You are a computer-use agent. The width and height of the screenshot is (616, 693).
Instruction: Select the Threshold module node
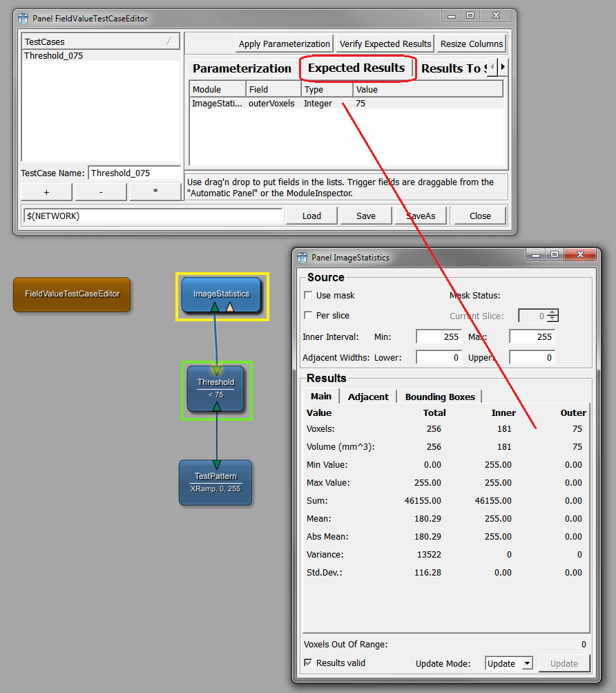tap(215, 388)
